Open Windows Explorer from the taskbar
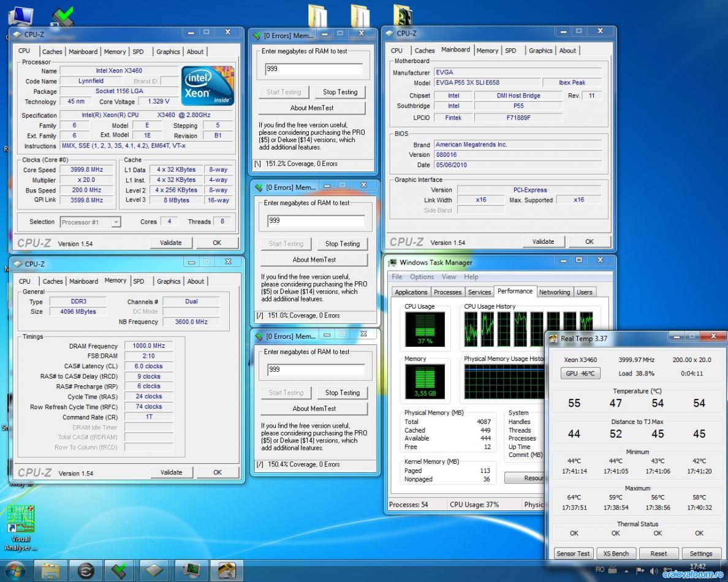 [x=51, y=570]
